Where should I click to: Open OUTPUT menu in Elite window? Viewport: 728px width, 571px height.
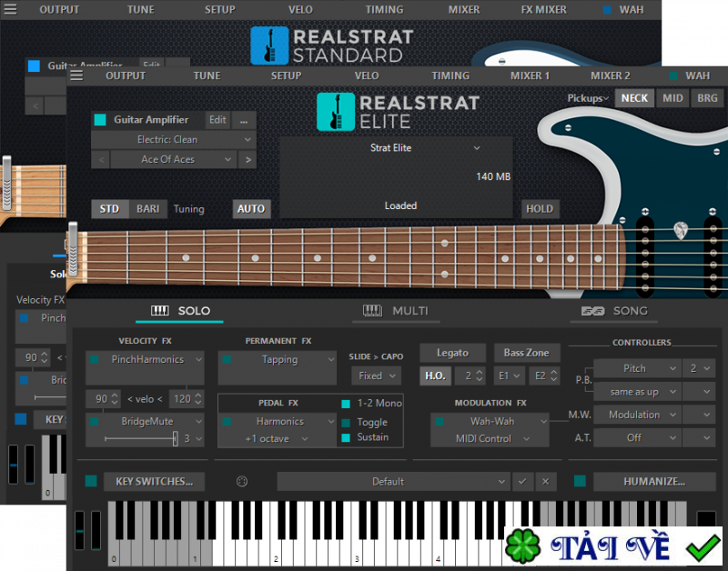click(x=126, y=75)
